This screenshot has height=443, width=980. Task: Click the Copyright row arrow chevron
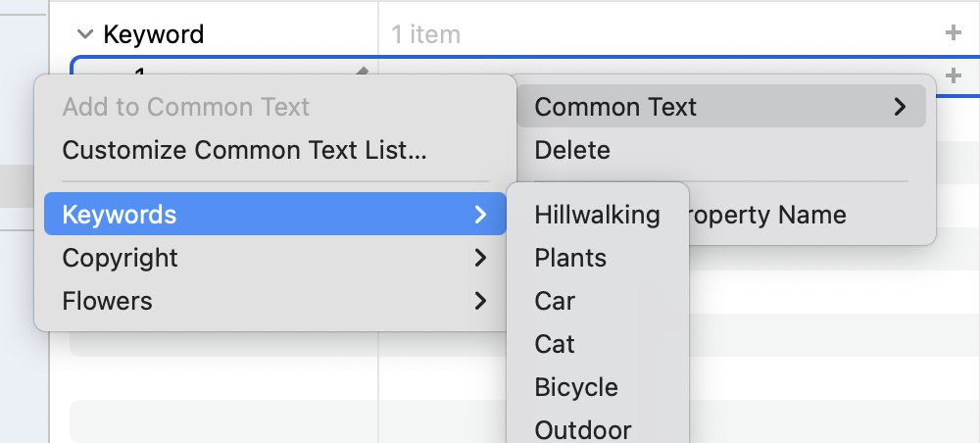click(x=480, y=258)
